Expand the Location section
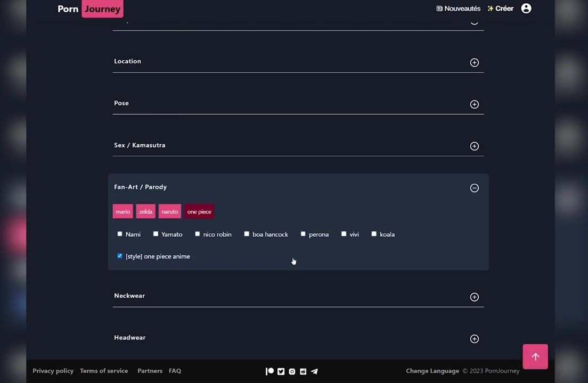 [474, 63]
